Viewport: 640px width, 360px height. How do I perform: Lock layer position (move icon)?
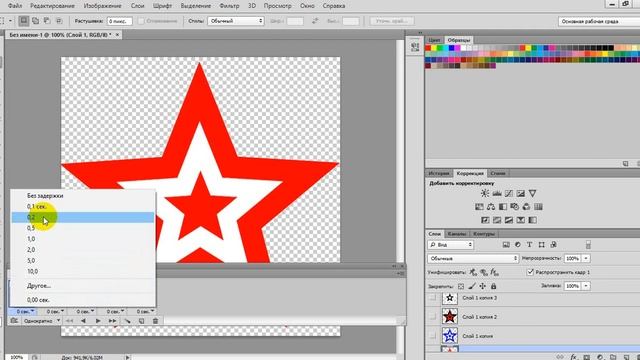pos(482,286)
